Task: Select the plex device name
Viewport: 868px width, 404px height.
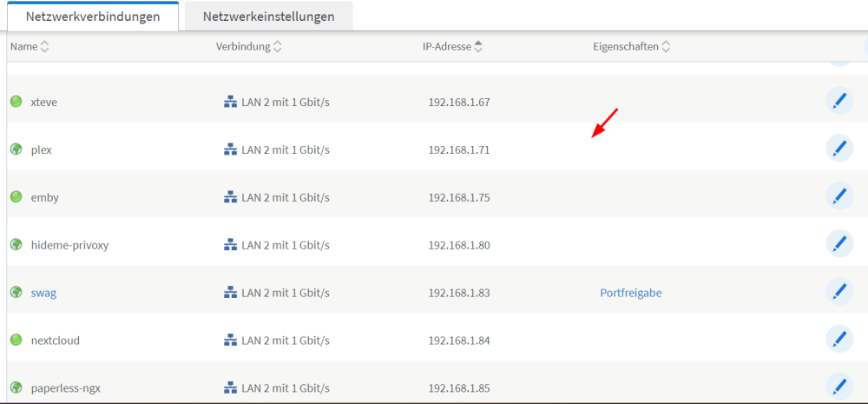Action: point(42,150)
